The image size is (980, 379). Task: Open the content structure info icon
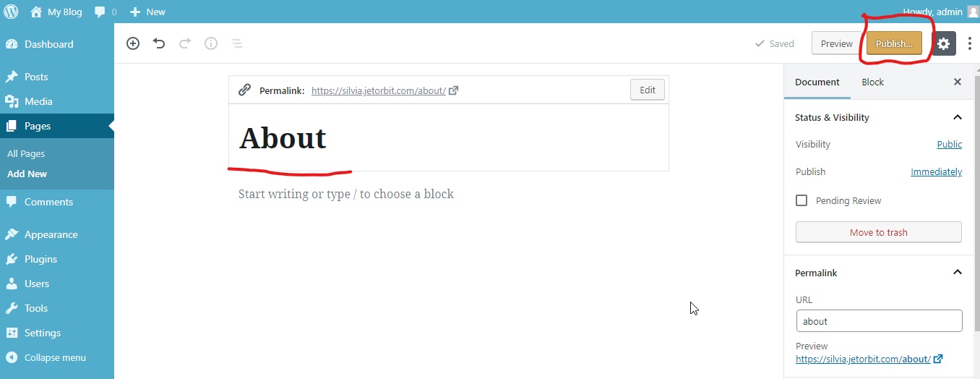coord(211,43)
